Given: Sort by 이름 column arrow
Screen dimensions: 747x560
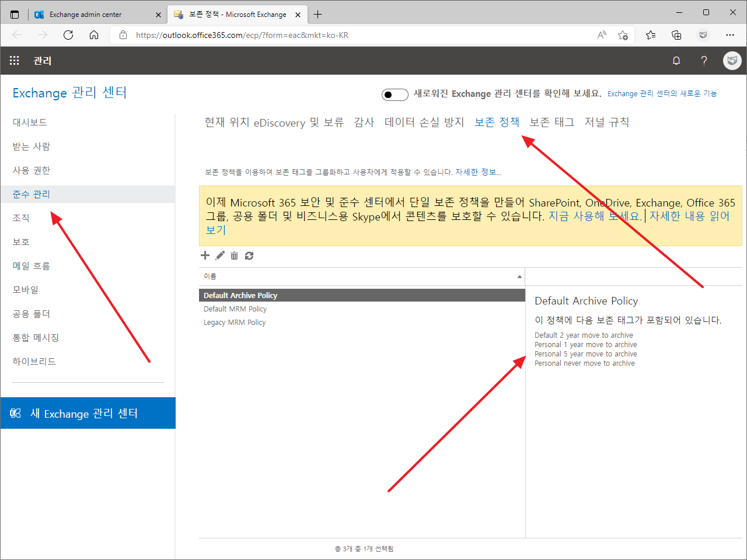Looking at the screenshot, I should pos(519,276).
